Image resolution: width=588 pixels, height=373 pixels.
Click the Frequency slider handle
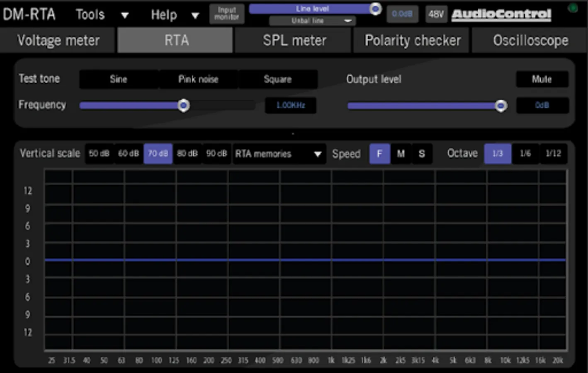tap(184, 105)
